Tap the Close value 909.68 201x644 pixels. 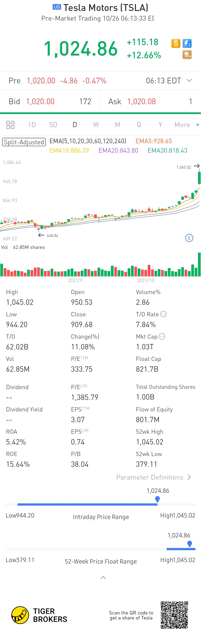[x=82, y=325]
